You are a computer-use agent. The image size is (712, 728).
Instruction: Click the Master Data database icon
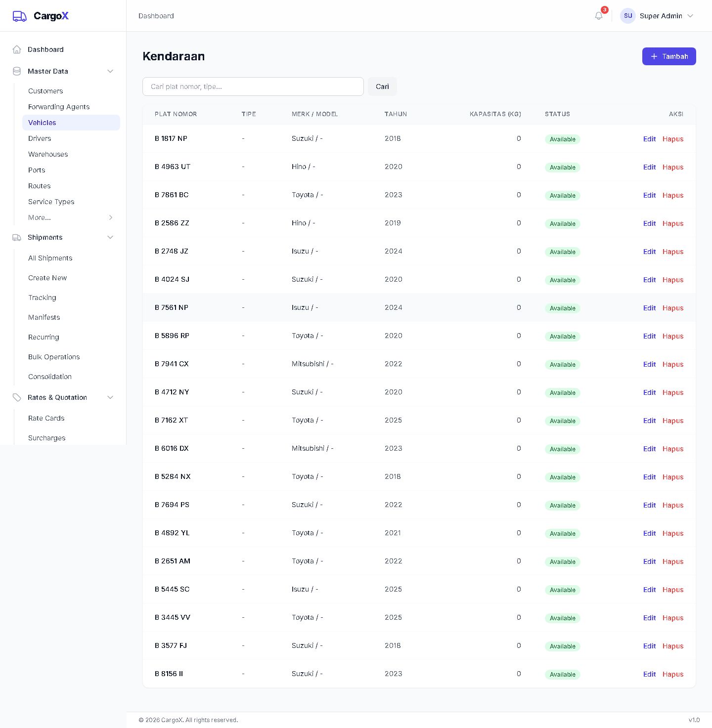click(17, 71)
